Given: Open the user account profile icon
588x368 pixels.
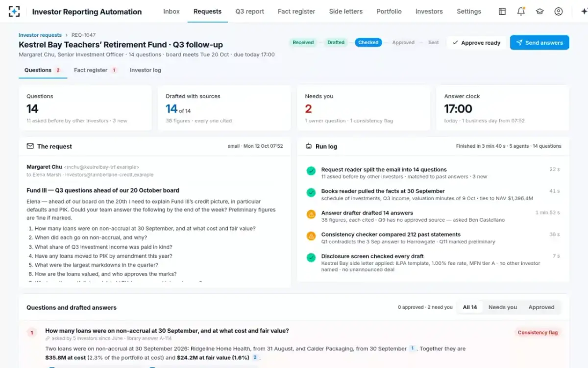Looking at the screenshot, I should [x=559, y=11].
